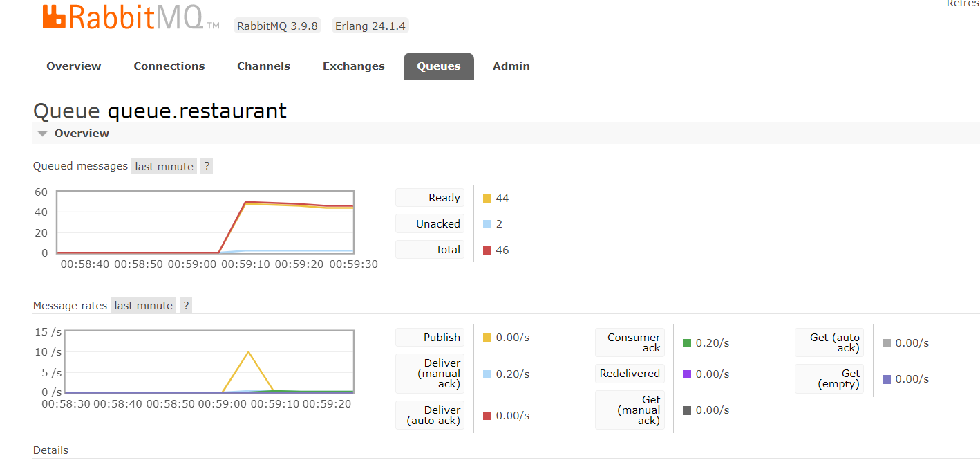The width and height of the screenshot is (980, 467).
Task: Click the Unacked value '2'
Action: pyautogui.click(x=499, y=224)
